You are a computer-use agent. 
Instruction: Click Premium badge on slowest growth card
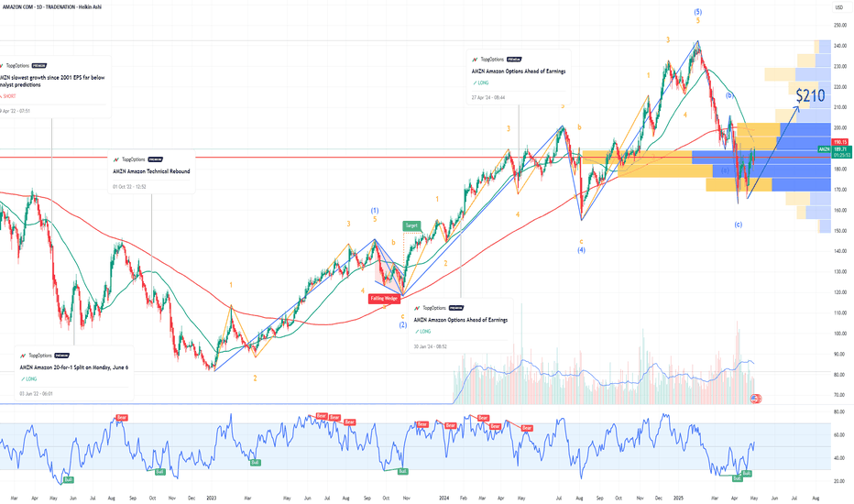click(x=39, y=65)
